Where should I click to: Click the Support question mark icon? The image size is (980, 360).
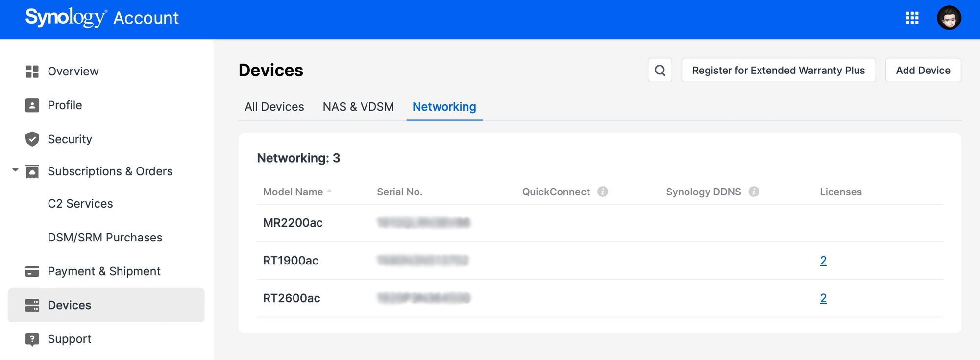coord(32,339)
